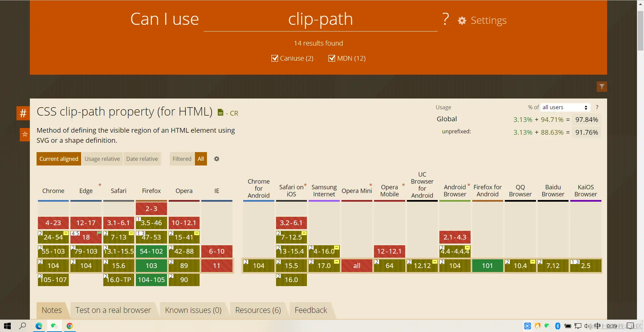644x332 pixels.
Task: Uncheck the Caniuse (2) checkbox
Action: coord(275,58)
